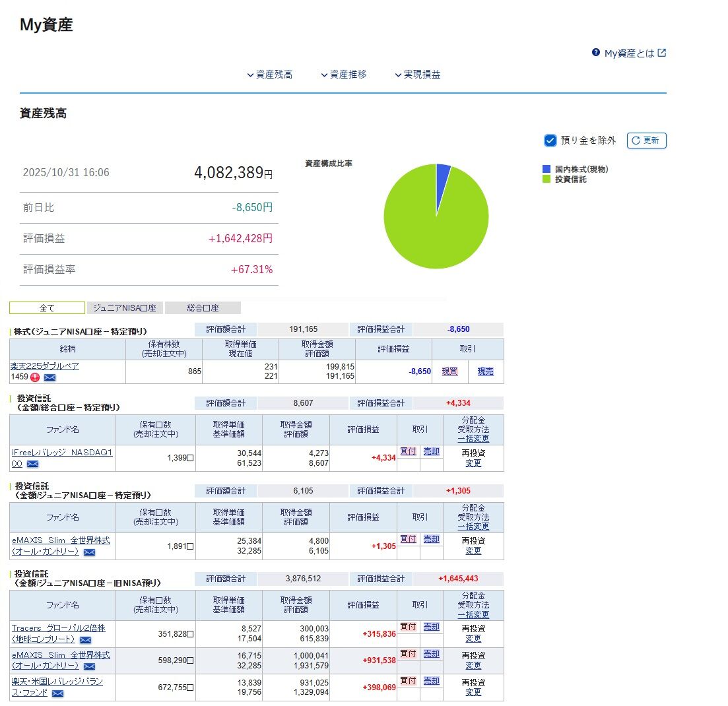Viewport: 728px width, 706px height.
Task: Click external link icon beside My資産とは
Action: coord(661,53)
